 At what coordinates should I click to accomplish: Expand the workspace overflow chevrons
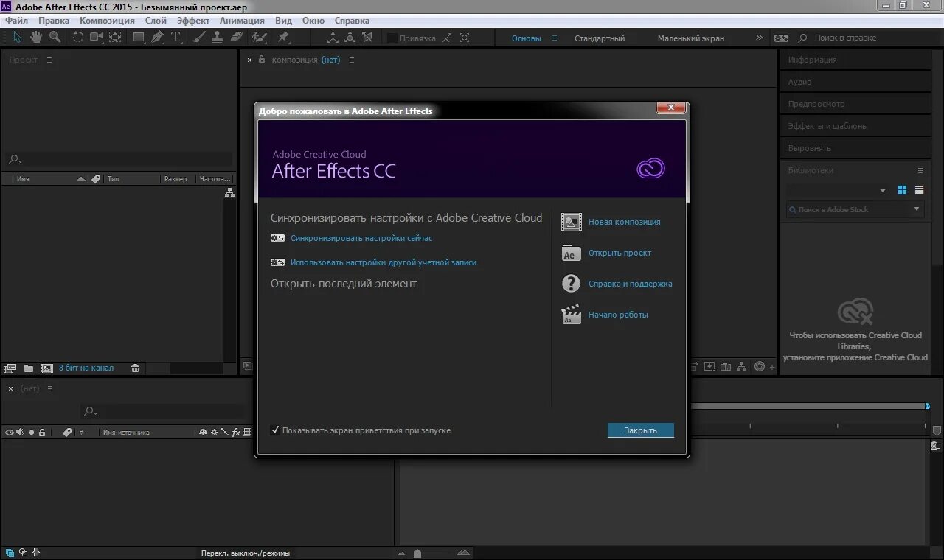[759, 38]
